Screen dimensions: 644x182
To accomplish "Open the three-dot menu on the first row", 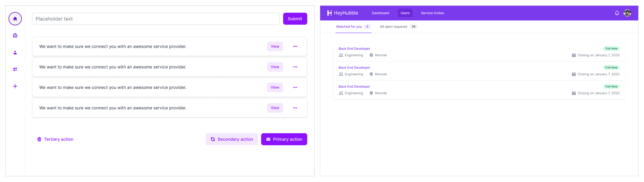I will 295,46.
